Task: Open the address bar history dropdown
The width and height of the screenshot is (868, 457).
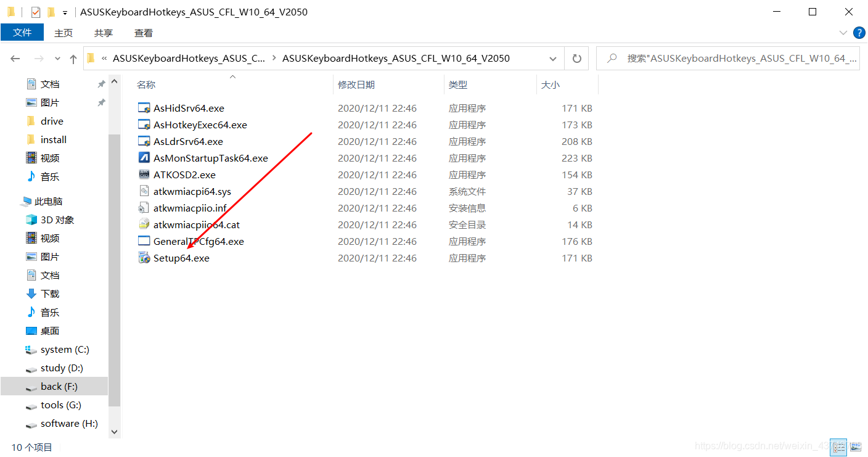Action: click(x=553, y=59)
